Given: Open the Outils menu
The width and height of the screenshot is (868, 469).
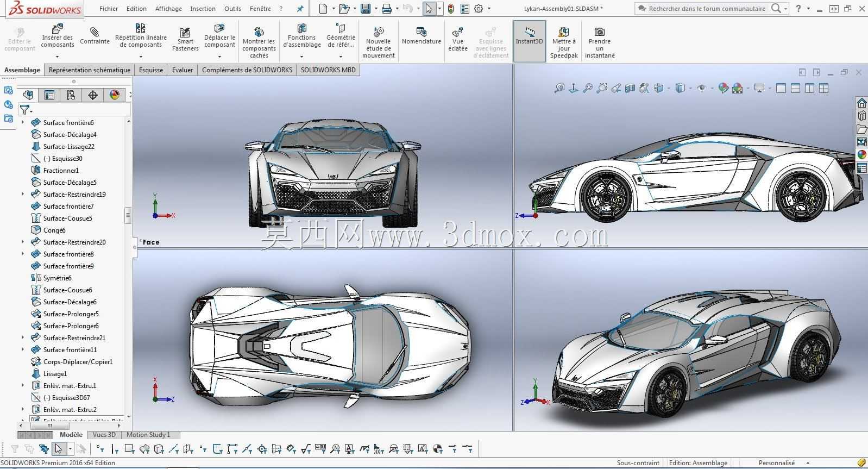Looking at the screenshot, I should click(232, 9).
